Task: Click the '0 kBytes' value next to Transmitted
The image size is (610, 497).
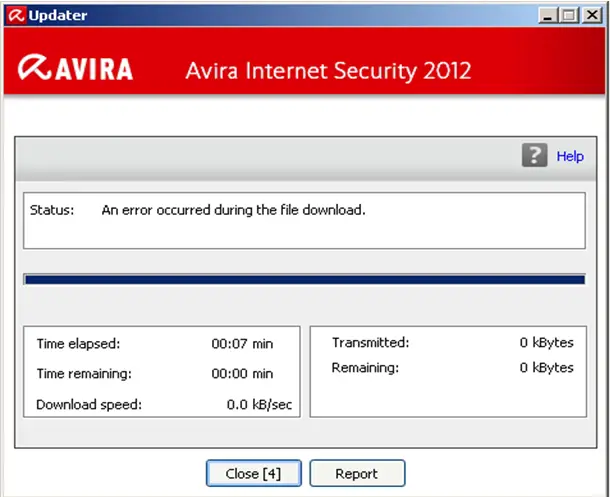Action: tap(547, 343)
